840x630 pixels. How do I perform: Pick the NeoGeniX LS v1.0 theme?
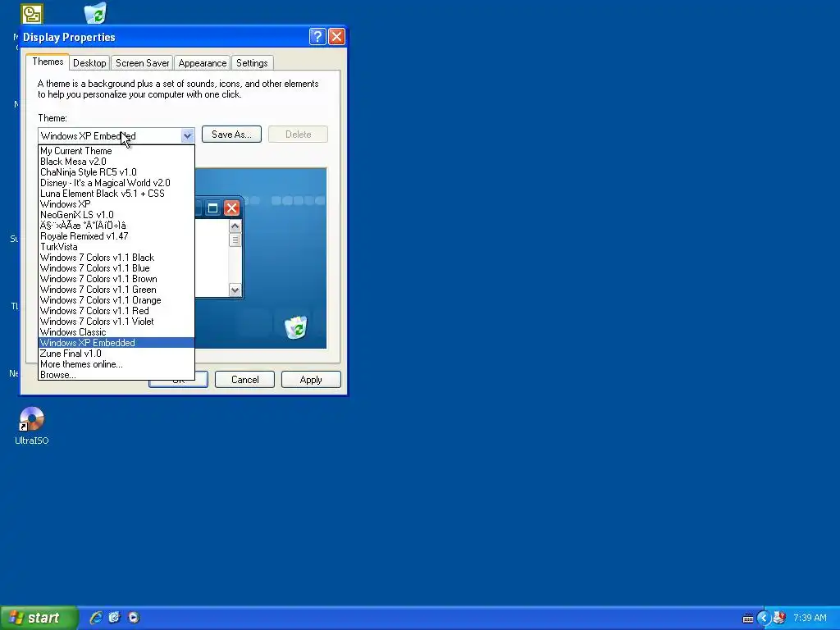(x=116, y=216)
